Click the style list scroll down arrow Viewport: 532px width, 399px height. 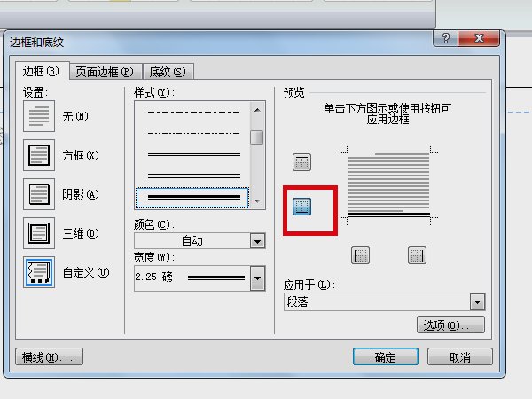[257, 201]
